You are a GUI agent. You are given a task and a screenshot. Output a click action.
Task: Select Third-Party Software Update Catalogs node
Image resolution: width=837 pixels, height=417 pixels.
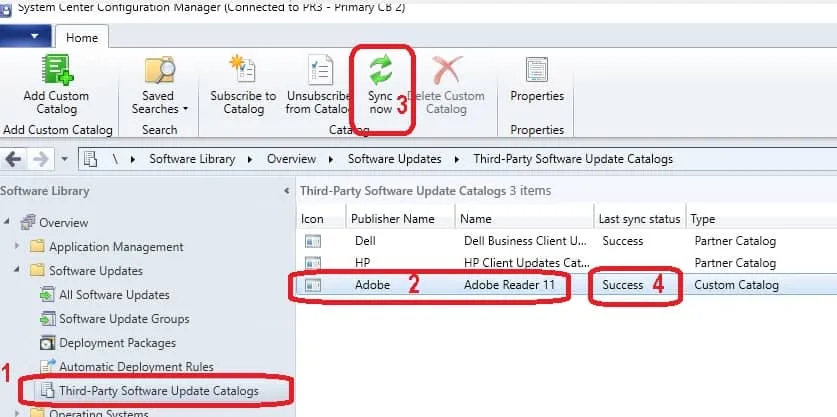coord(158,390)
